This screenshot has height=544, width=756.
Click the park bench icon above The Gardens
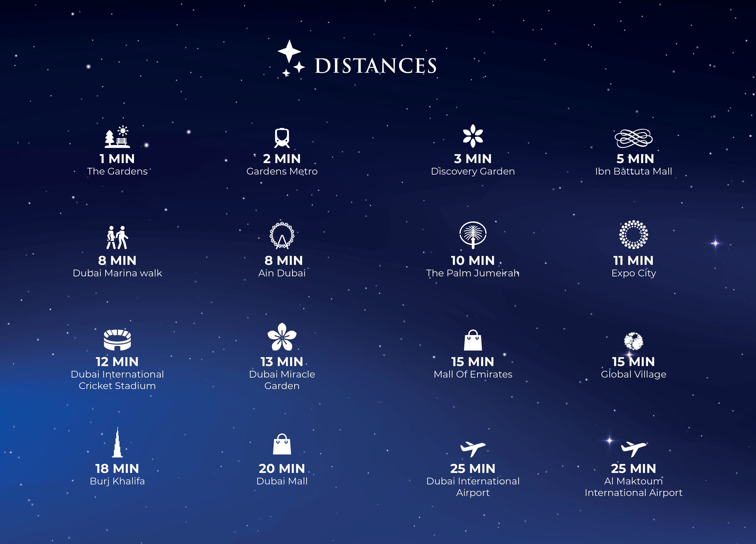[117, 137]
